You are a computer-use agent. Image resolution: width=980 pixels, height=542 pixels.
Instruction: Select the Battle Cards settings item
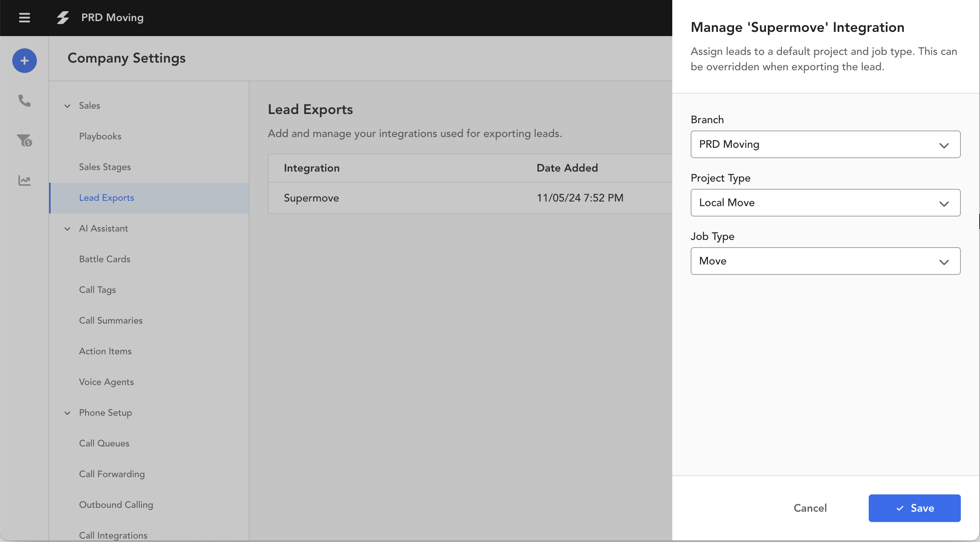point(104,259)
